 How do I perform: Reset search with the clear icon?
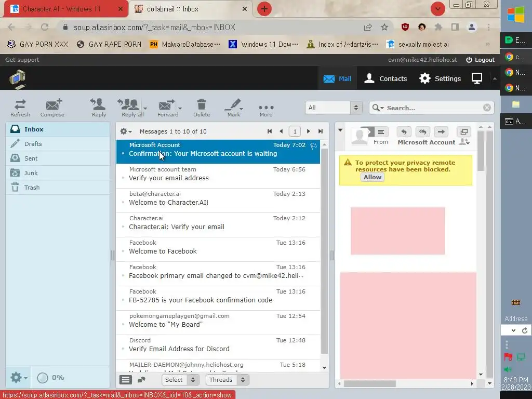pyautogui.click(x=487, y=108)
